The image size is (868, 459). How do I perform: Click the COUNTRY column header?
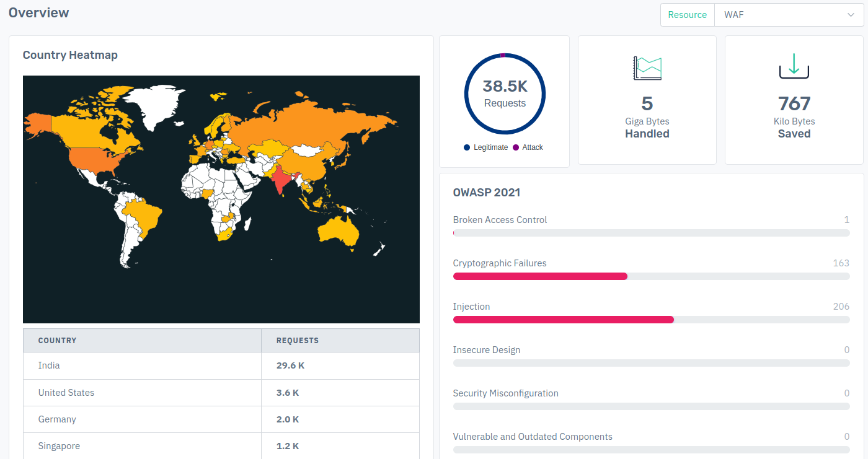point(58,341)
